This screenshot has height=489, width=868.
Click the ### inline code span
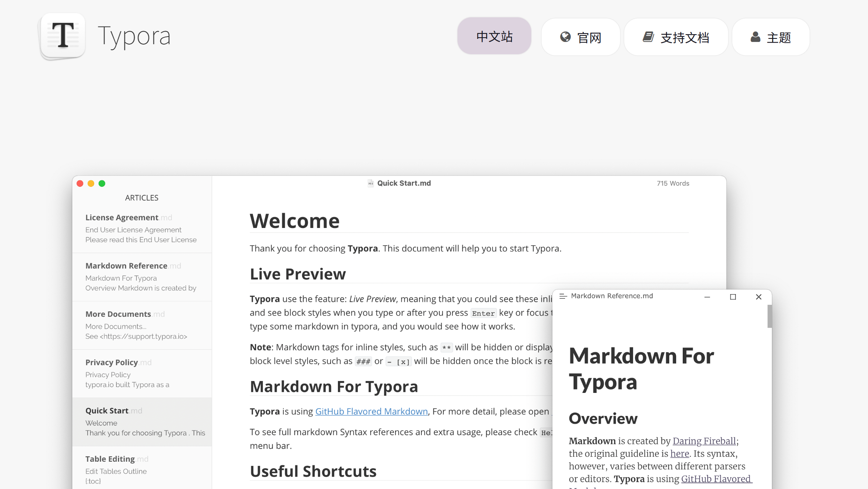tap(363, 362)
